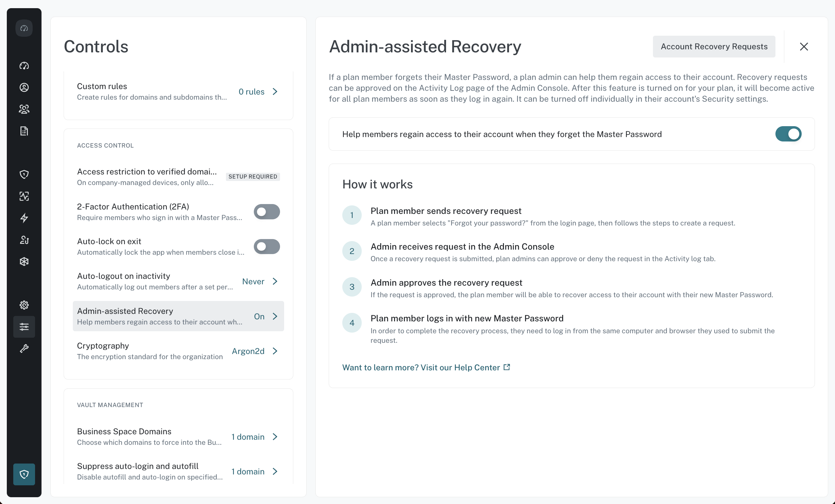This screenshot has width=835, height=504.
Task: Click the teal shield logo at sidebar bottom
Action: tap(24, 474)
